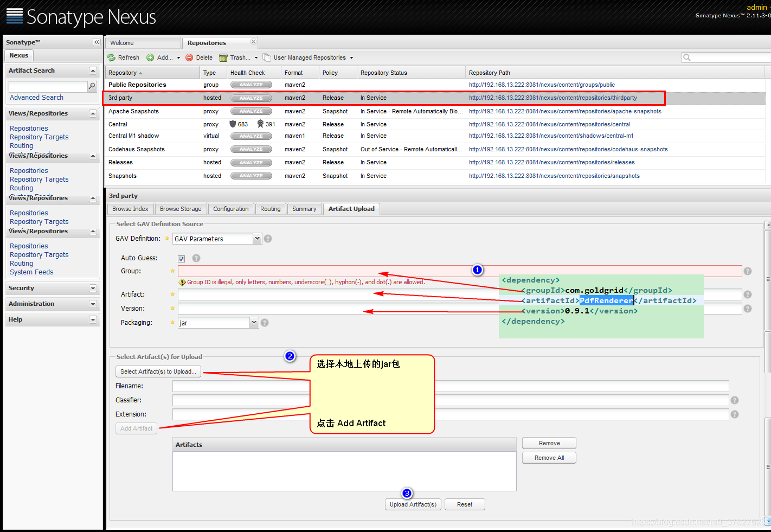The height and width of the screenshot is (532, 771).
Task: Expand the Help panel
Action: click(x=93, y=320)
